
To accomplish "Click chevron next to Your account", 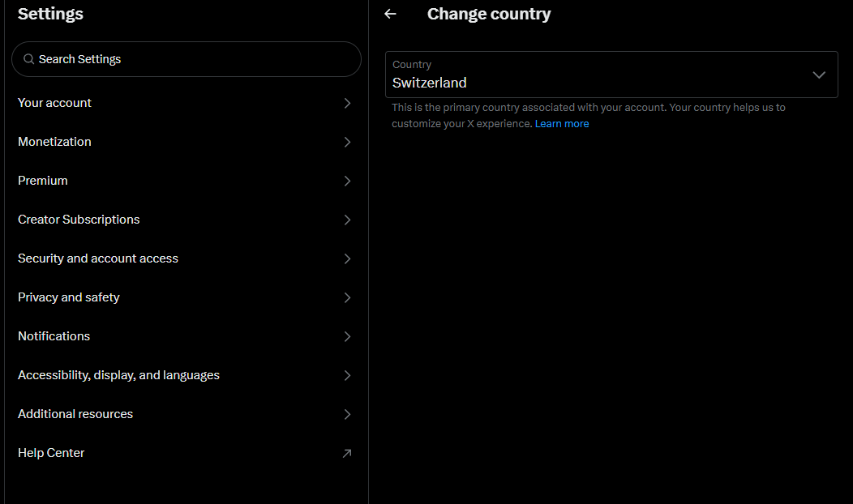I will [x=347, y=103].
